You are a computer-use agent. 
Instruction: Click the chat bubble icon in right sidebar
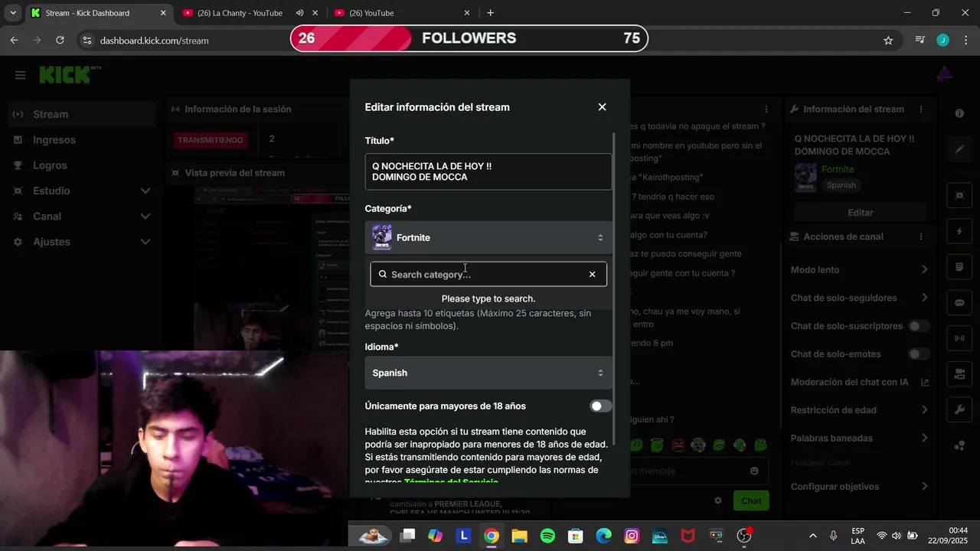[959, 303]
